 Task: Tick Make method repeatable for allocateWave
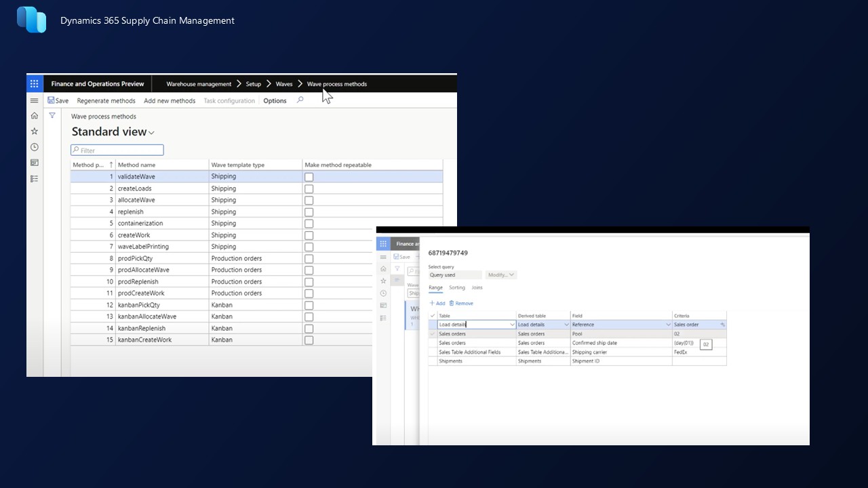click(309, 200)
